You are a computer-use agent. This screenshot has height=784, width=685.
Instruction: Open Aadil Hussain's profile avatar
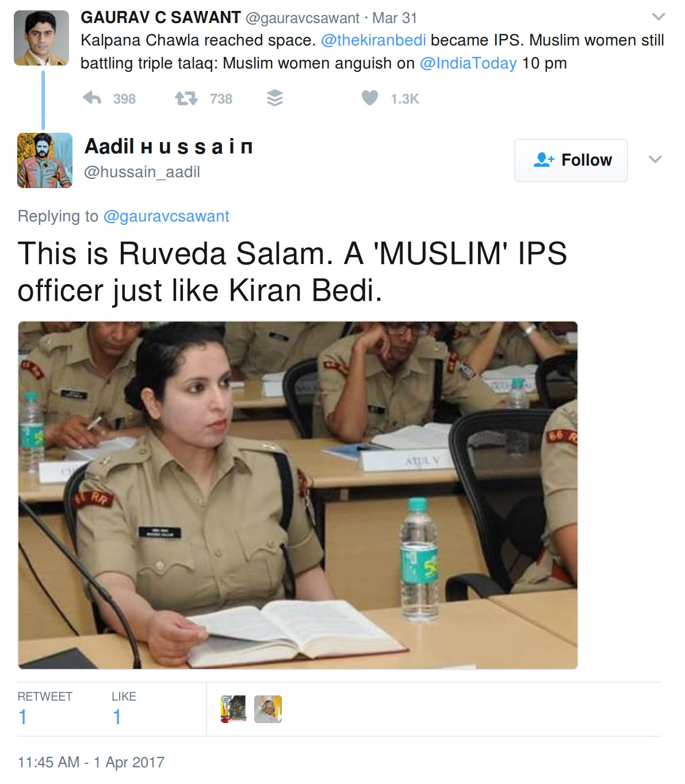45,160
